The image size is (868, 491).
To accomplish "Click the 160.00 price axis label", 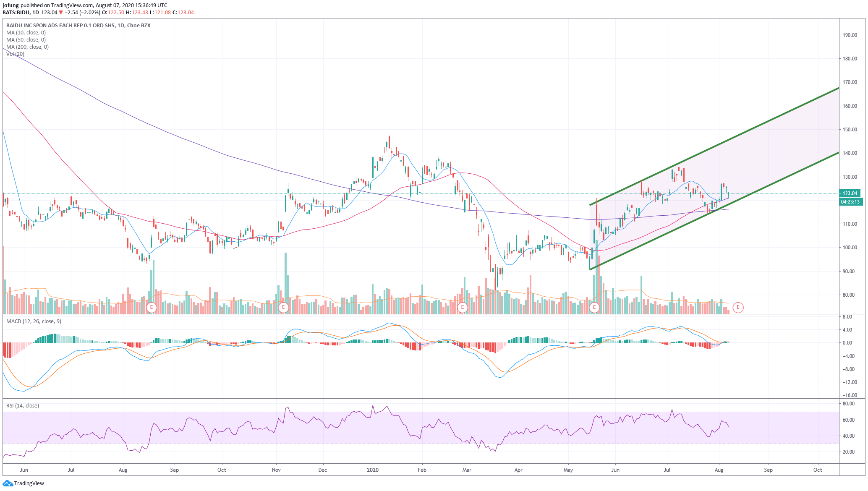I will pyautogui.click(x=850, y=106).
